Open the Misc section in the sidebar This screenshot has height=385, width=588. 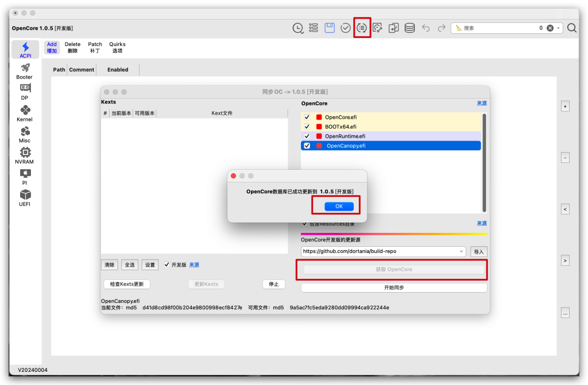(x=25, y=135)
